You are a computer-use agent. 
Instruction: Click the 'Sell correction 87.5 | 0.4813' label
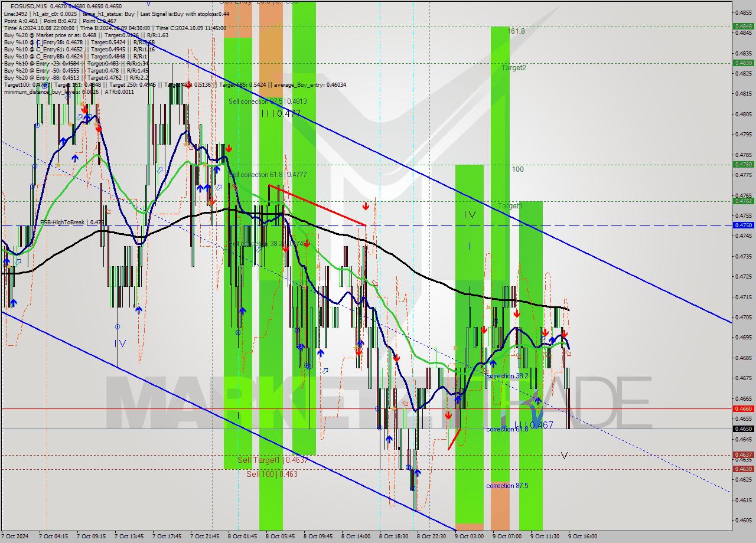[x=268, y=102]
